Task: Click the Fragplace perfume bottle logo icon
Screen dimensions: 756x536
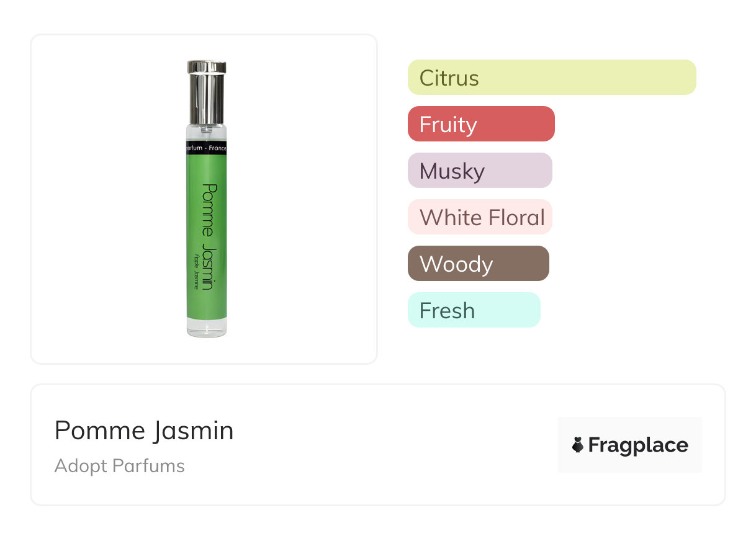Action: (578, 445)
